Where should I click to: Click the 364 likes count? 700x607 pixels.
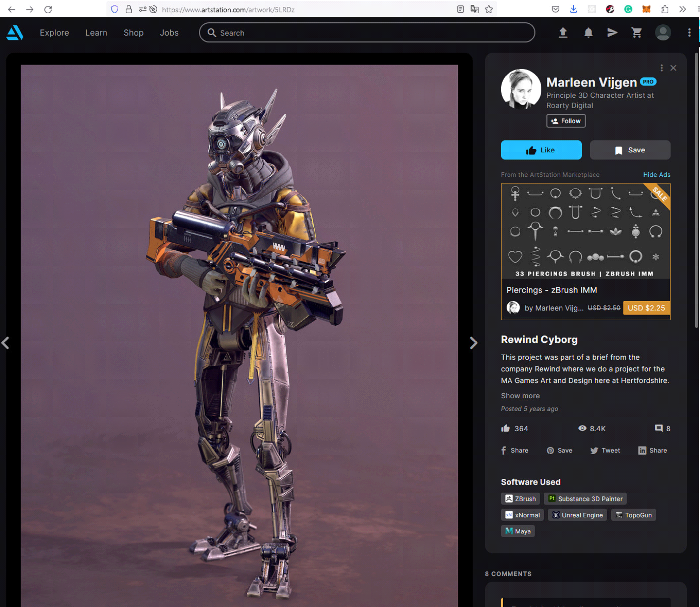tap(515, 428)
